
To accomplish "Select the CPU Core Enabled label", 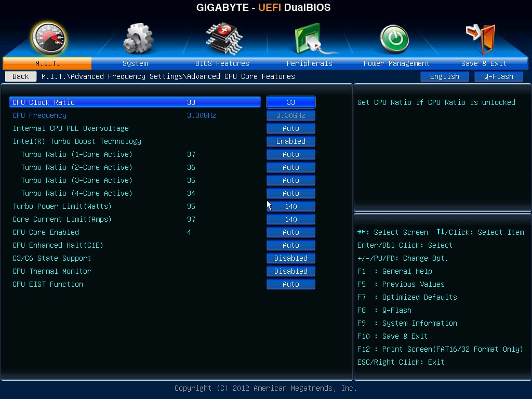I will click(46, 232).
